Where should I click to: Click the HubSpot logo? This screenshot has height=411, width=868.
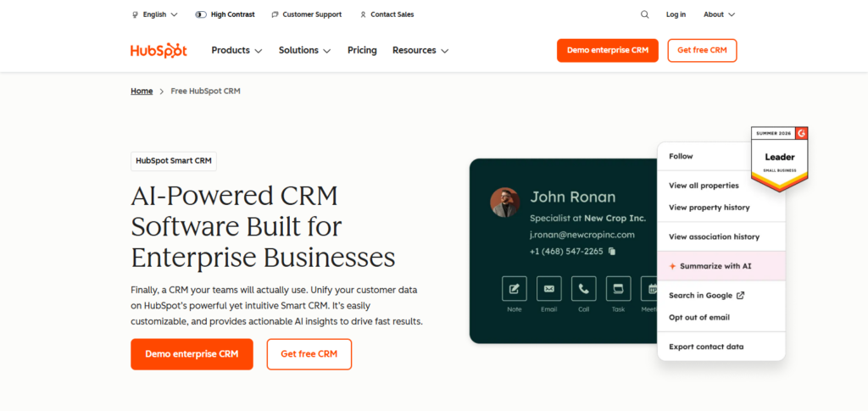click(x=159, y=50)
